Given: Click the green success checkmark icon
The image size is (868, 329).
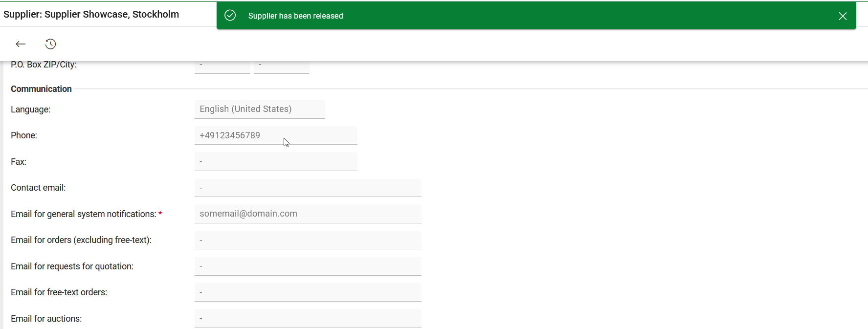Looking at the screenshot, I should click(x=230, y=16).
